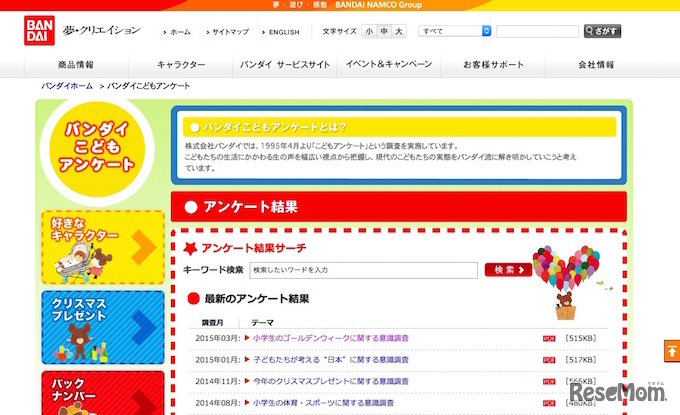The width and height of the screenshot is (680, 415).
Task: Click the header search text field
Action: (x=537, y=31)
